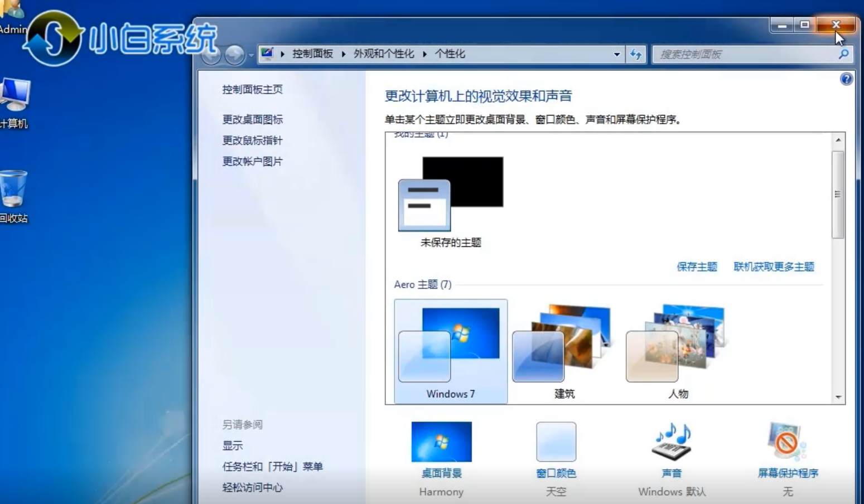Open 桌面背景 Harmony icon
The width and height of the screenshot is (864, 504).
click(441, 442)
